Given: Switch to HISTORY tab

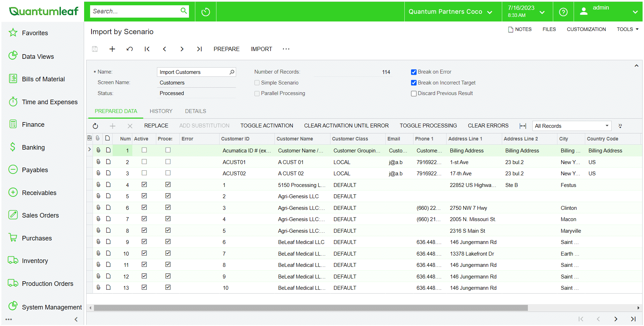Looking at the screenshot, I should pyautogui.click(x=161, y=111).
